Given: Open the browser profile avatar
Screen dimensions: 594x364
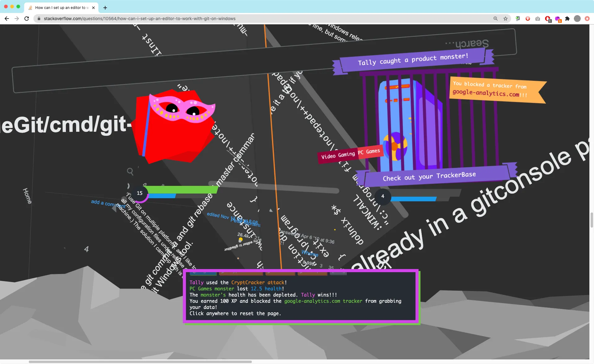Looking at the screenshot, I should (x=577, y=19).
